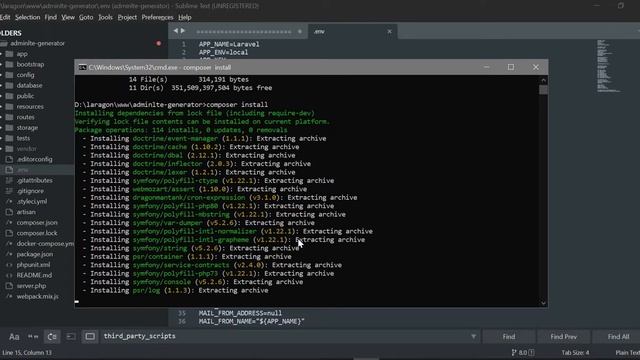The width and height of the screenshot is (640, 360).
Task: Open the Help menu
Action: [x=184, y=17]
